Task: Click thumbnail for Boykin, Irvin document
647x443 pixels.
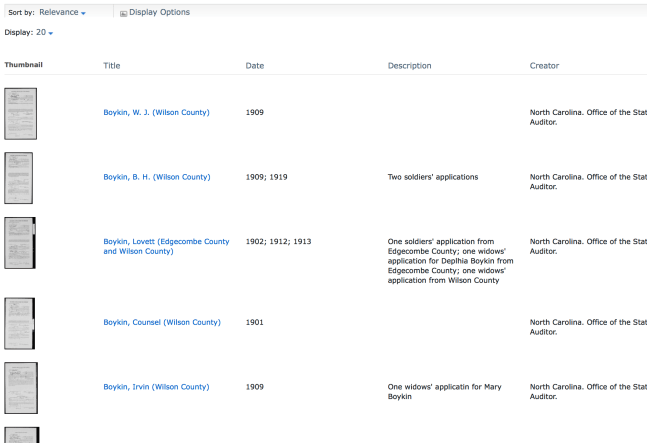Action: [x=20, y=388]
